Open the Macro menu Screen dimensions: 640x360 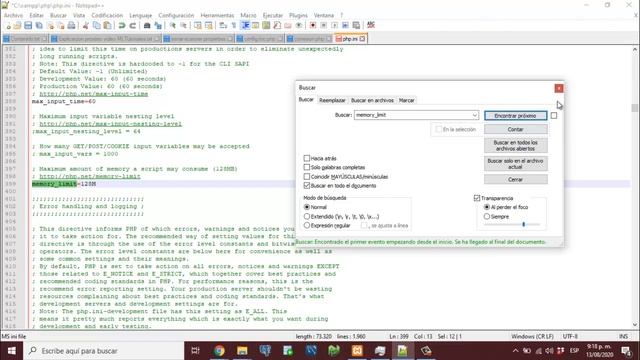coord(248,15)
